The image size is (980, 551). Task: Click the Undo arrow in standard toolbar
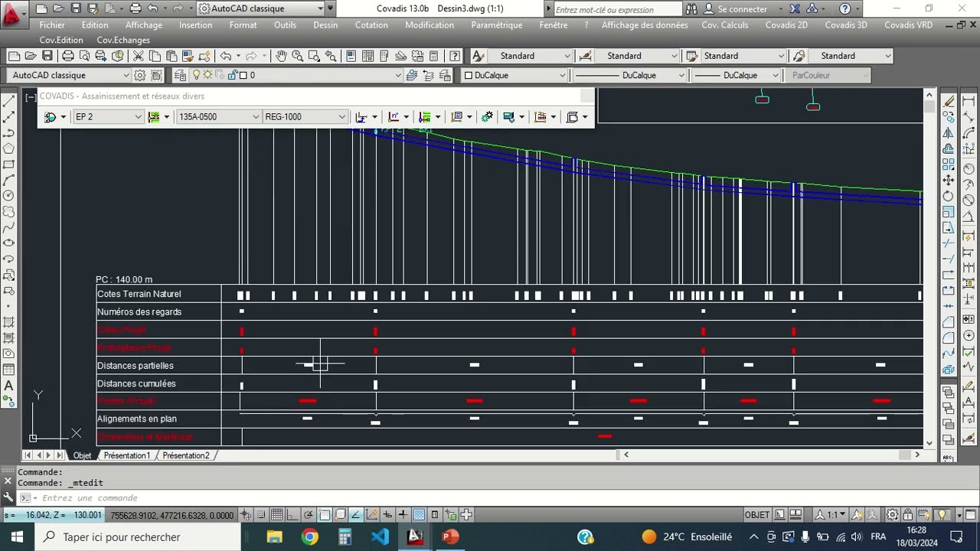(225, 56)
